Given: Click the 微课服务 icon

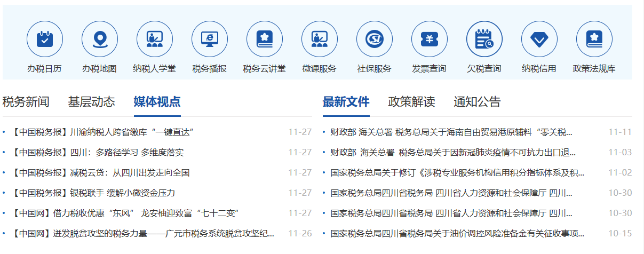Looking at the screenshot, I should pyautogui.click(x=320, y=39).
